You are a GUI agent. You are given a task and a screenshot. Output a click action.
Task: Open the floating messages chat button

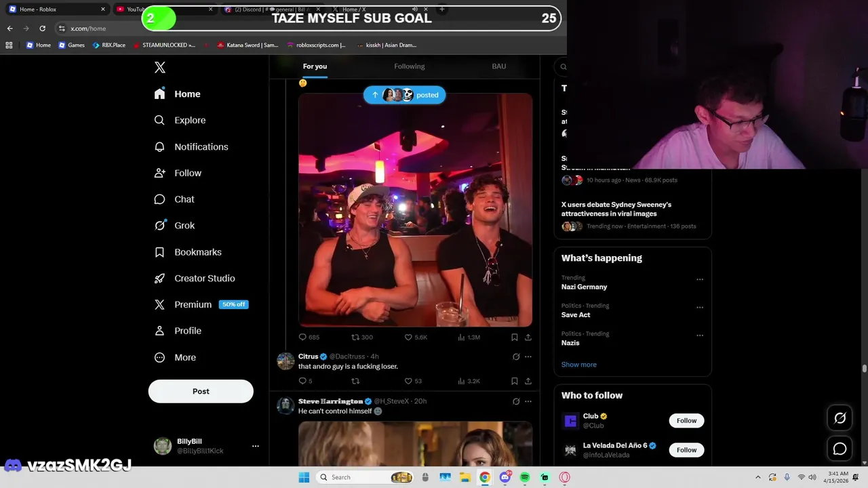(x=840, y=449)
